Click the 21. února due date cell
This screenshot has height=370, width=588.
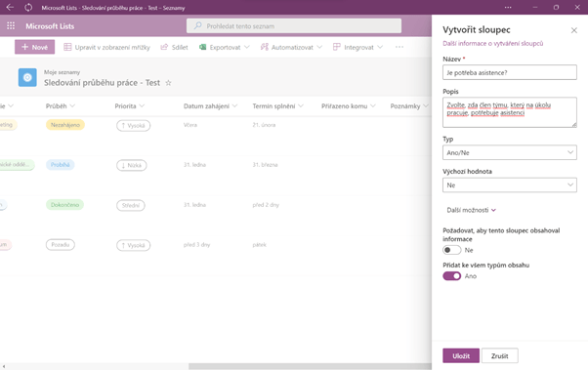[x=264, y=125]
